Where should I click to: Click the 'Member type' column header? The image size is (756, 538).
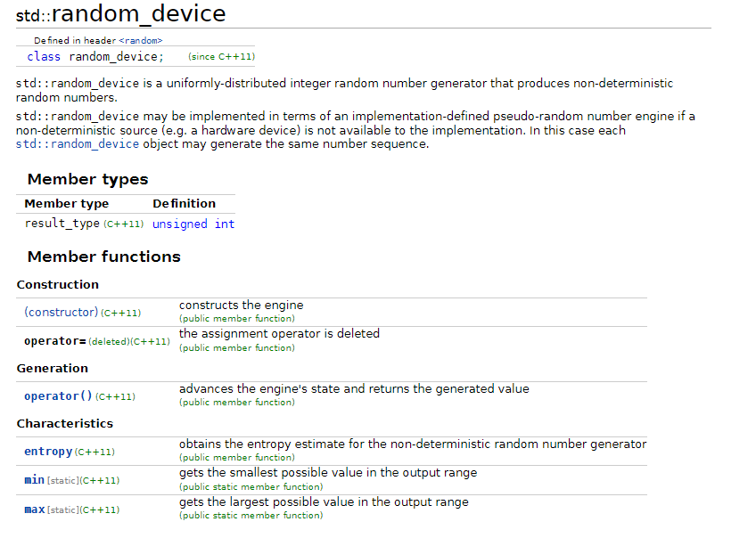point(67,203)
